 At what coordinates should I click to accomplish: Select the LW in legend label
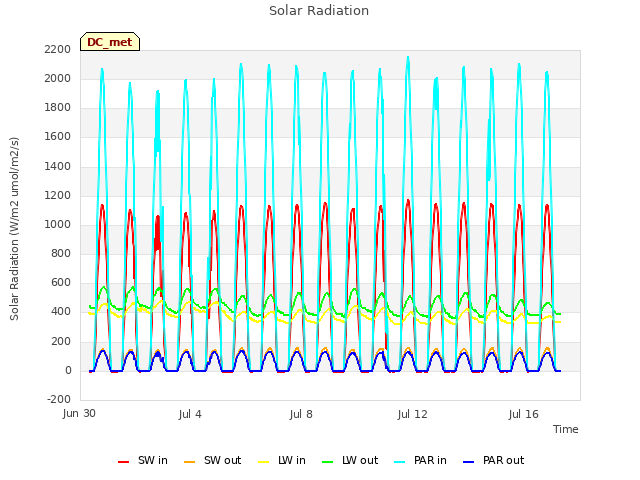tap(292, 460)
